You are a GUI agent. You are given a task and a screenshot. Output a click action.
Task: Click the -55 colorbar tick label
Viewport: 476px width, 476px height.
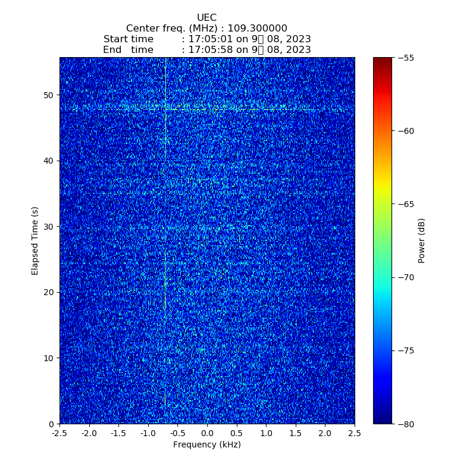[407, 58]
